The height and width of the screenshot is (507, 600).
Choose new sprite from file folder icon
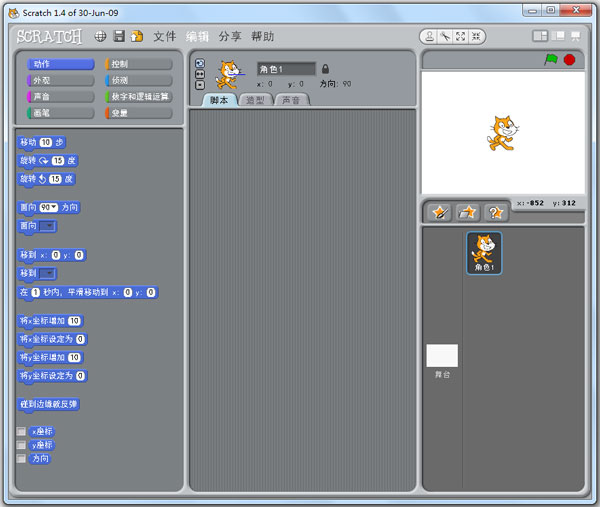tap(467, 211)
